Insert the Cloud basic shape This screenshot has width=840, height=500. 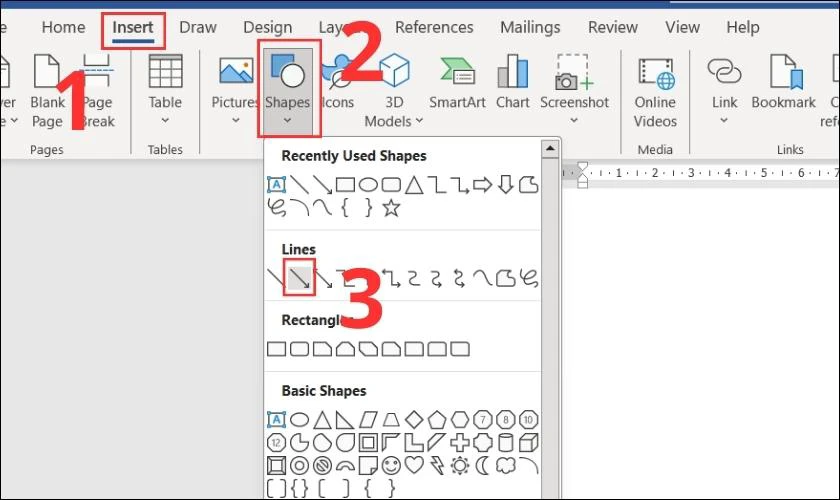coord(506,465)
